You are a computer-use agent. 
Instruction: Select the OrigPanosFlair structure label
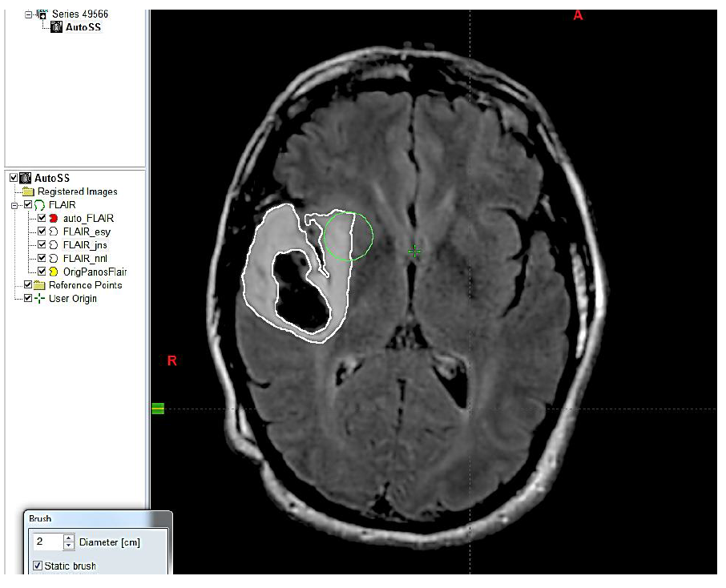point(95,272)
